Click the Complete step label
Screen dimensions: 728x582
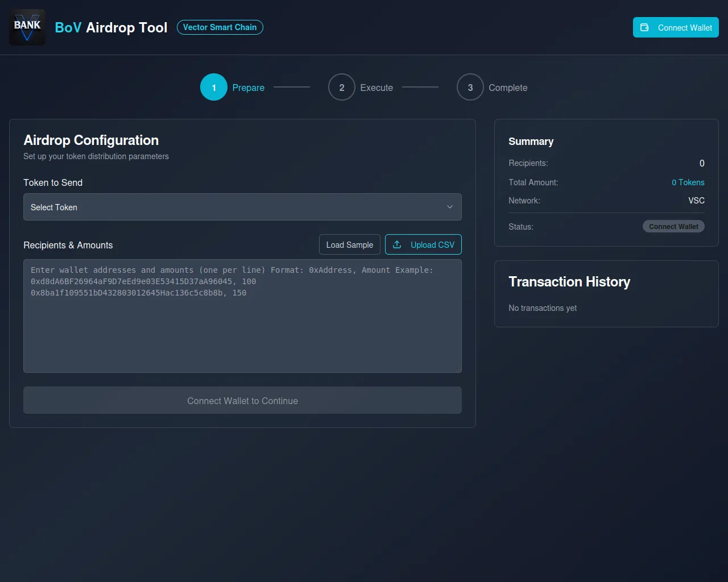(508, 88)
